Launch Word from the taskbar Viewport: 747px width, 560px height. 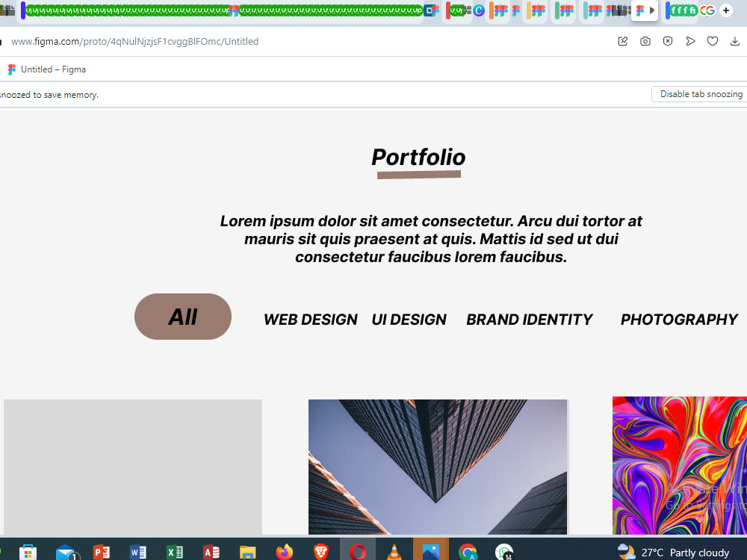coord(137,553)
